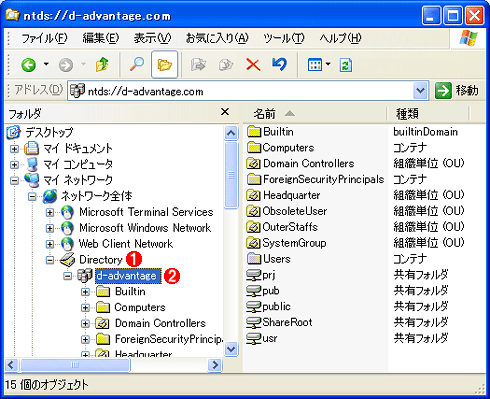The width and height of the screenshot is (490, 399).
Task: Expand Microsoft Terminal Services node
Action: 50,213
